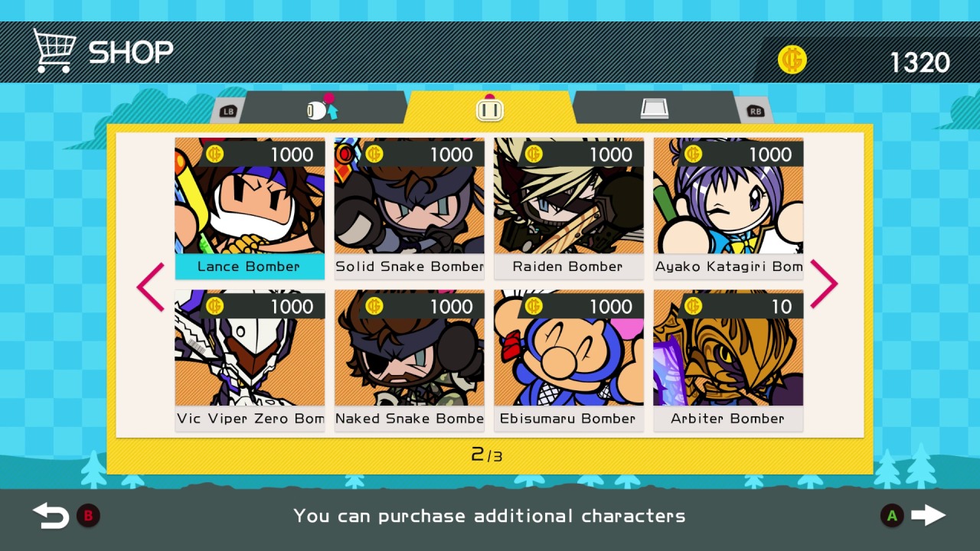Confirm with the green A button
Image resolution: width=980 pixels, height=551 pixels.
click(x=891, y=516)
